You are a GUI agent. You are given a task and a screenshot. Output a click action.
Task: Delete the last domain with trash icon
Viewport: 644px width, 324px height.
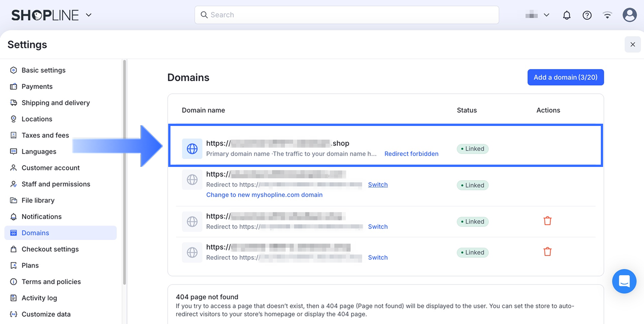click(547, 252)
